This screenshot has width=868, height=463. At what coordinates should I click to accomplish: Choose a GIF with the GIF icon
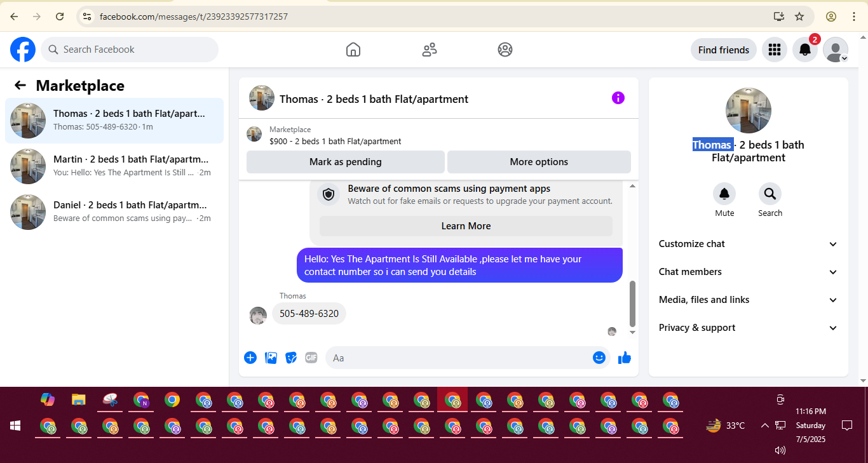click(x=311, y=358)
